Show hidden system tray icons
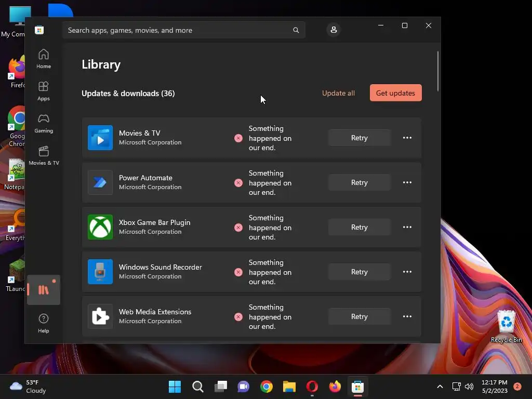The height and width of the screenshot is (399, 532). click(440, 387)
